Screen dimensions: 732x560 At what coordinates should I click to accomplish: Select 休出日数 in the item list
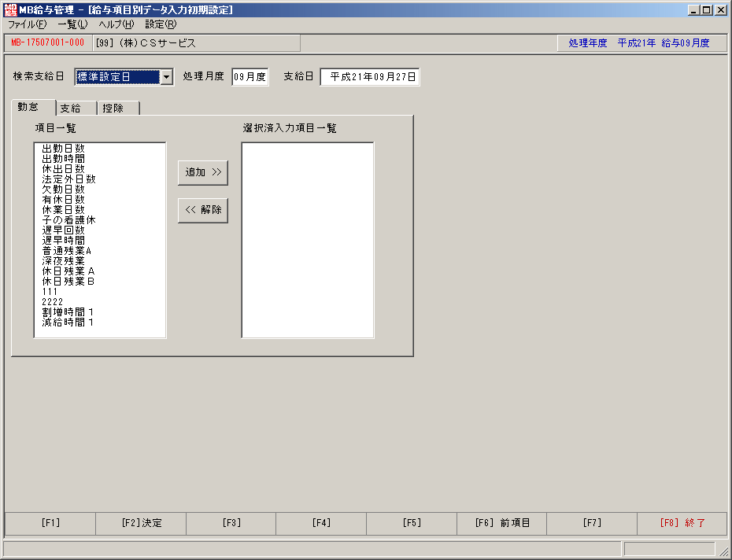(64, 169)
